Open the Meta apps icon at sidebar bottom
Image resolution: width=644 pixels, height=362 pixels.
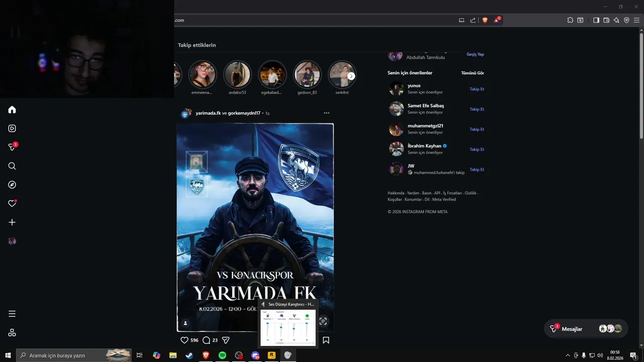coord(12,332)
